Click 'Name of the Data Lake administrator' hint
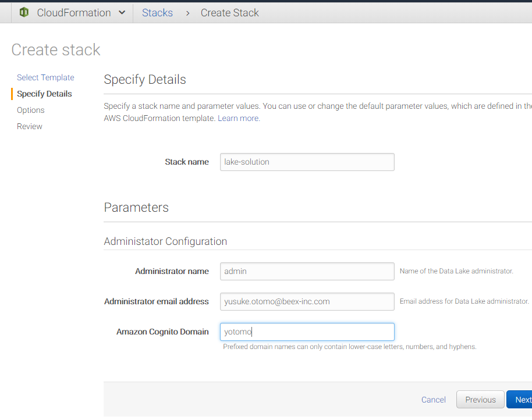Image resolution: width=532 pixels, height=420 pixels. (x=456, y=271)
